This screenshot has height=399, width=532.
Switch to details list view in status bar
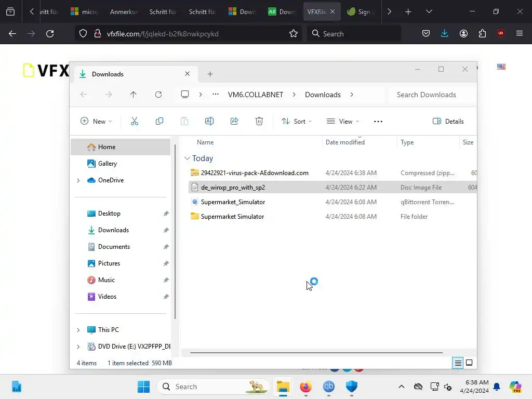pyautogui.click(x=458, y=363)
